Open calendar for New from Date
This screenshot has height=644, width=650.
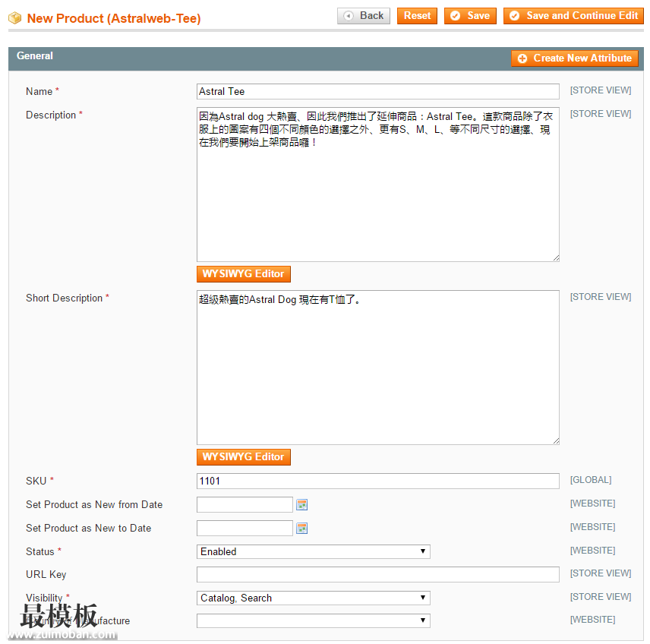point(301,505)
